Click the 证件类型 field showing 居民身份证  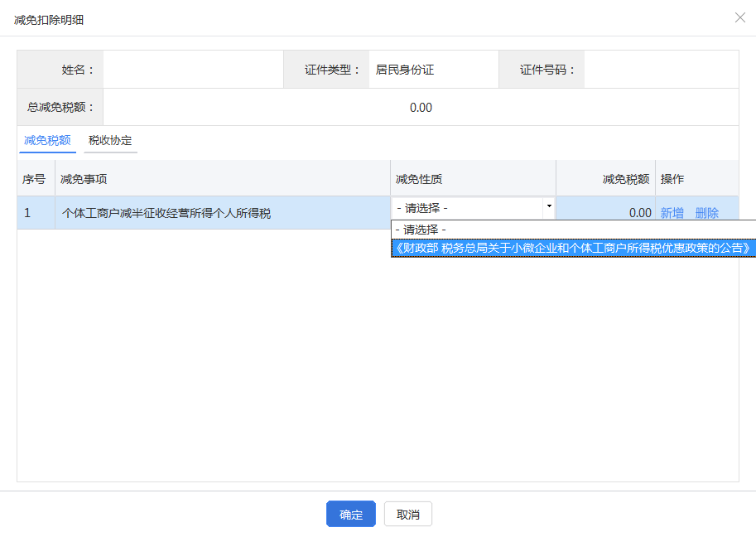[433, 70]
